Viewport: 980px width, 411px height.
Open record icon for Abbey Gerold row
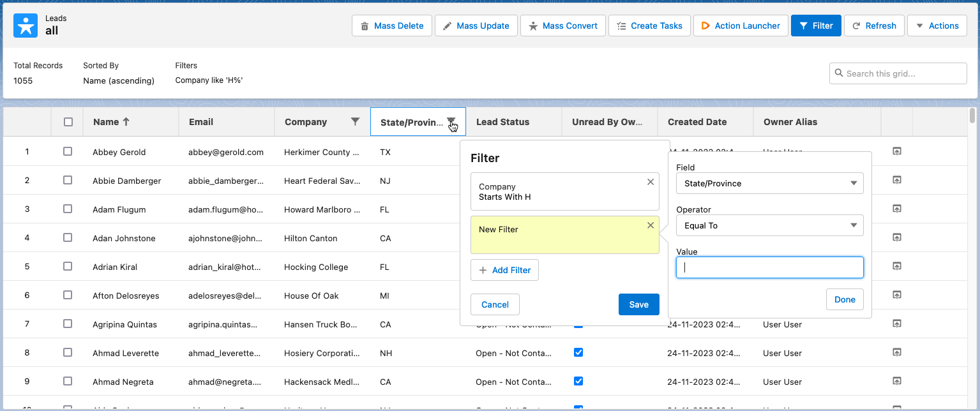coord(896,151)
